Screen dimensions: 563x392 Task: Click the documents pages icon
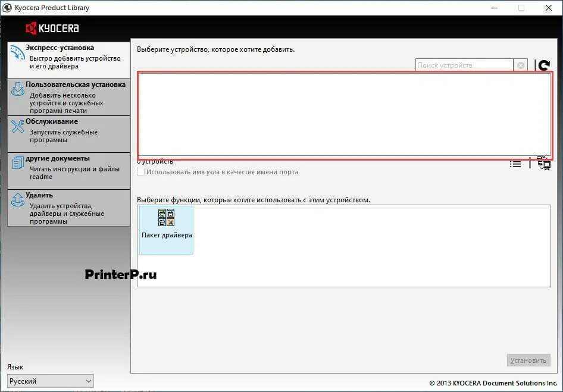coord(18,162)
